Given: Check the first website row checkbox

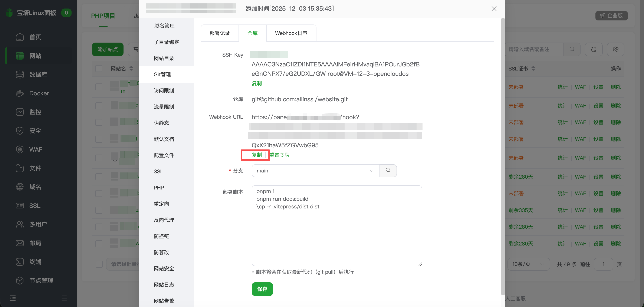Looking at the screenshot, I should (99, 87).
